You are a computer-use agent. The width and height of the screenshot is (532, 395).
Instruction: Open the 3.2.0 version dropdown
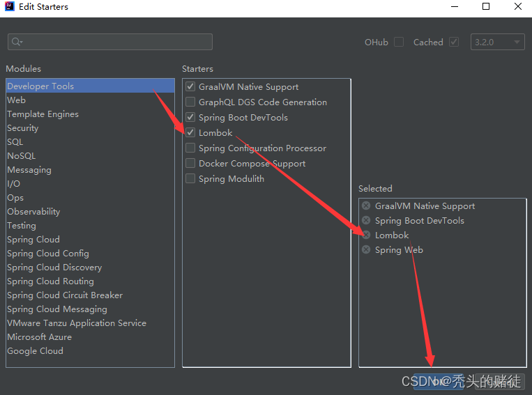(x=497, y=42)
